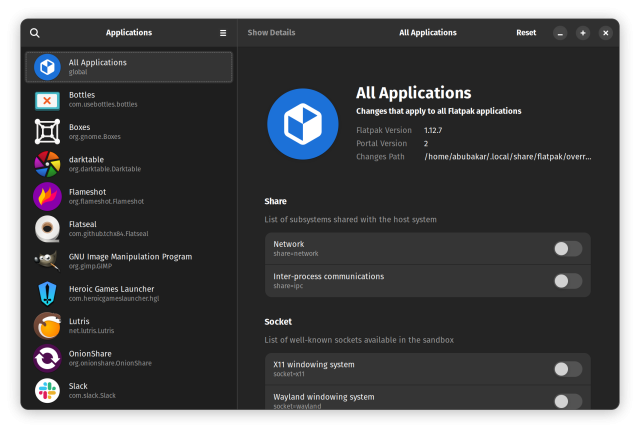Click the Flatseal app icon
The width and height of the screenshot is (640, 432).
click(47, 229)
